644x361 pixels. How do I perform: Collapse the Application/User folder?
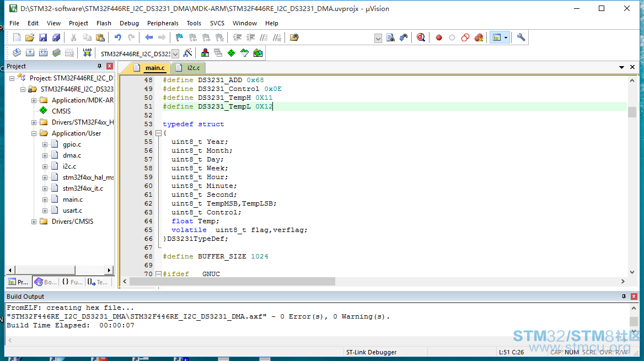tap(34, 133)
